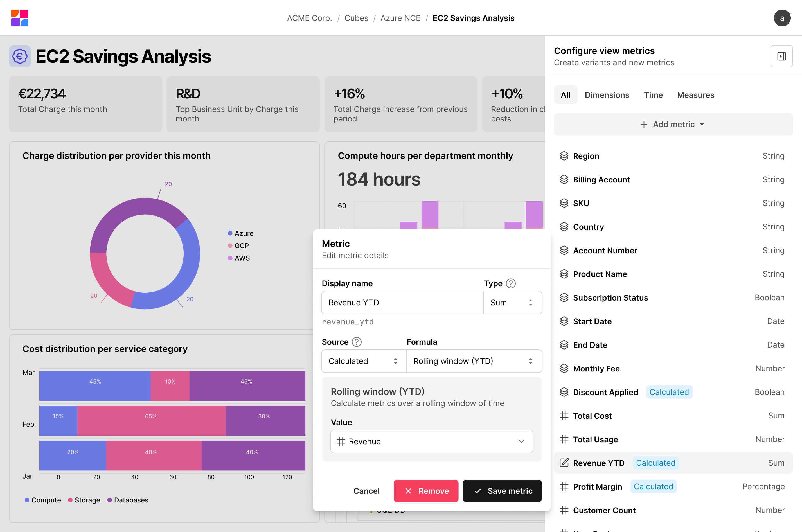The image size is (802, 532).
Task: Collapse the Configure view metrics side panel
Action: click(x=781, y=56)
